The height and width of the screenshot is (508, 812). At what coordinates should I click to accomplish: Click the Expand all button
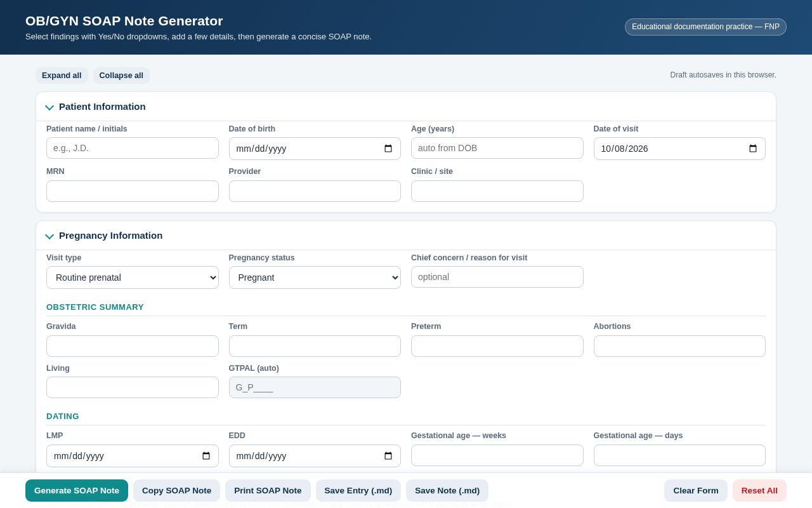[x=62, y=76]
